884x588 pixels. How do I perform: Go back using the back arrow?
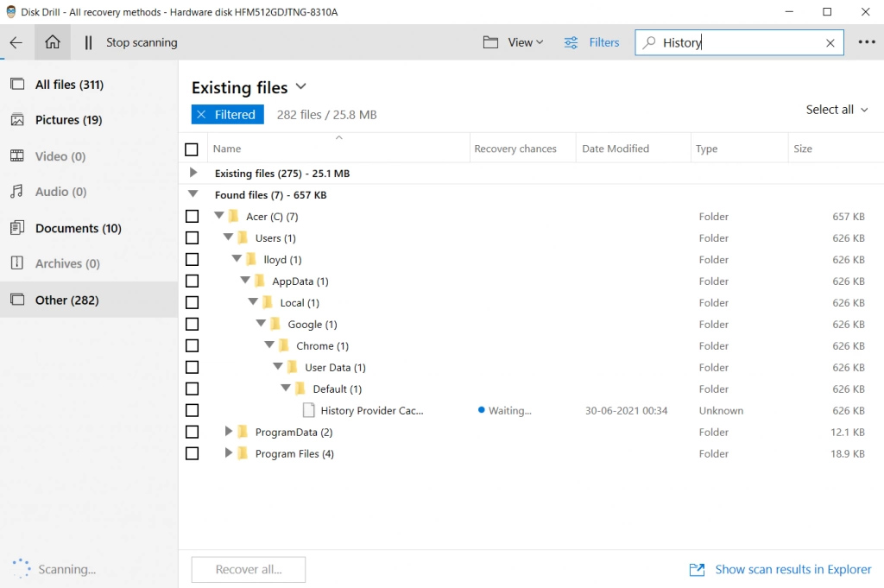coord(16,42)
